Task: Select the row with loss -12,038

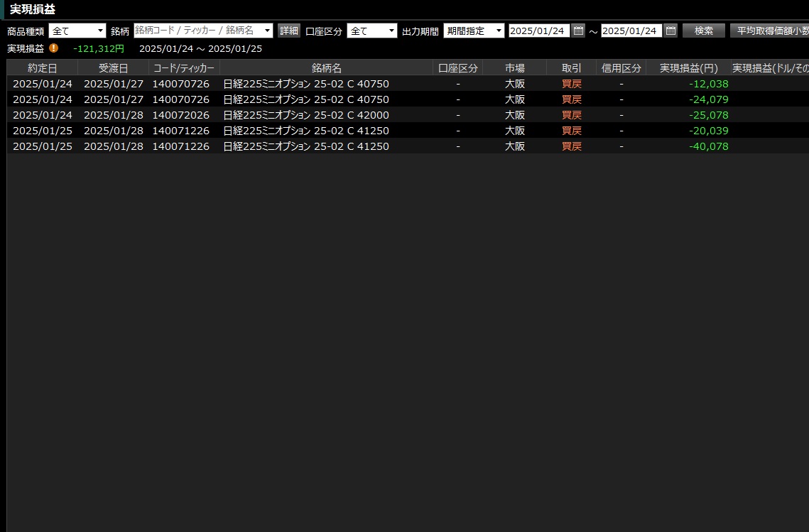Action: pos(408,84)
